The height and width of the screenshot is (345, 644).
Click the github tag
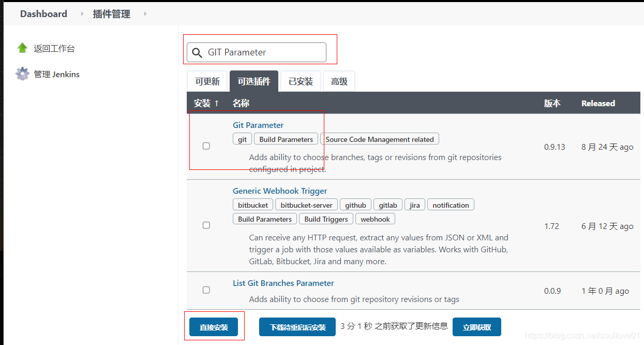[355, 205]
